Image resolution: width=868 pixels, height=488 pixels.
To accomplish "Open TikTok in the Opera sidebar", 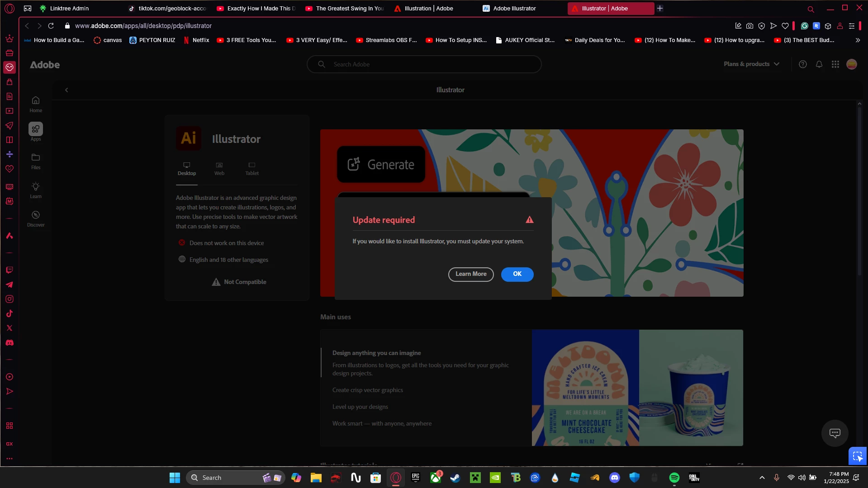I will 9,313.
